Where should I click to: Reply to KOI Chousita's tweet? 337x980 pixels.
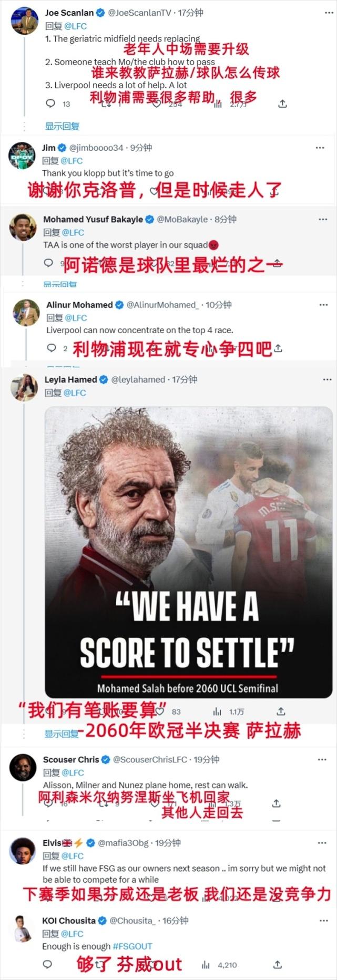tap(47, 964)
